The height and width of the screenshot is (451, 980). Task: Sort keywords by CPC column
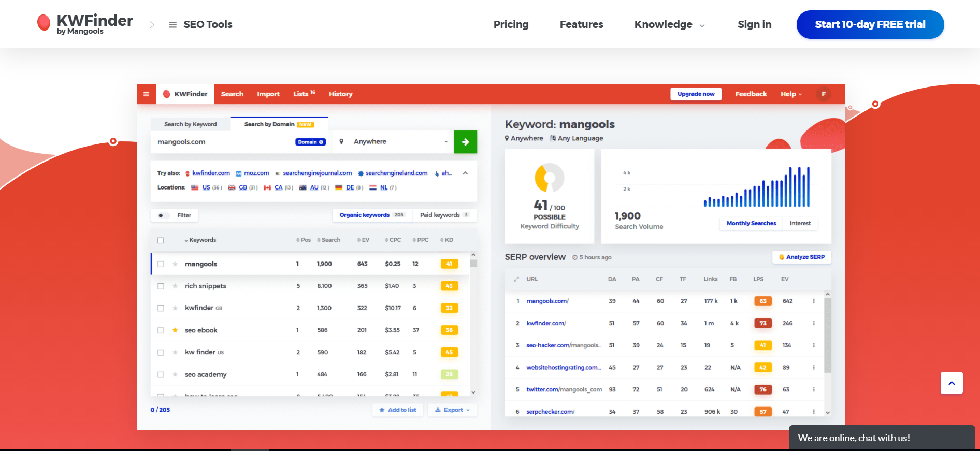pyautogui.click(x=393, y=240)
